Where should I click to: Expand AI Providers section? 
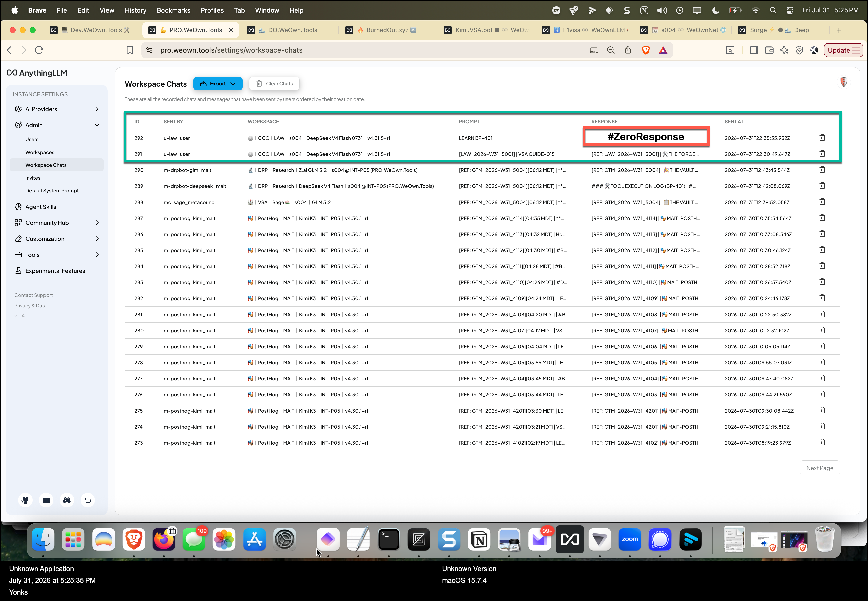point(56,109)
